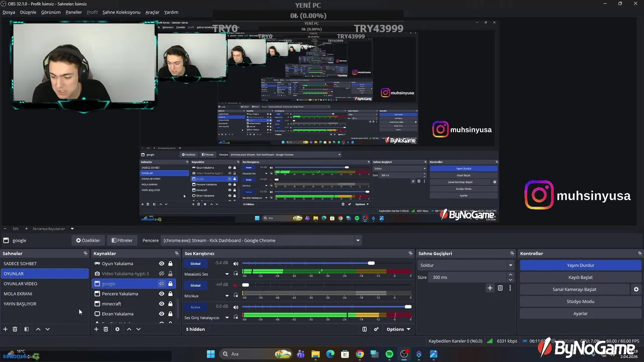Switch the audio mixer layout with the vertical layout icon
This screenshot has height=362, width=644.
pyautogui.click(x=365, y=329)
